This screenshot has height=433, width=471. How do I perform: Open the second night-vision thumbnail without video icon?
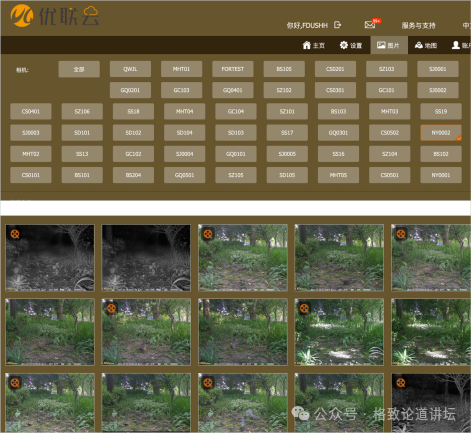point(146,258)
